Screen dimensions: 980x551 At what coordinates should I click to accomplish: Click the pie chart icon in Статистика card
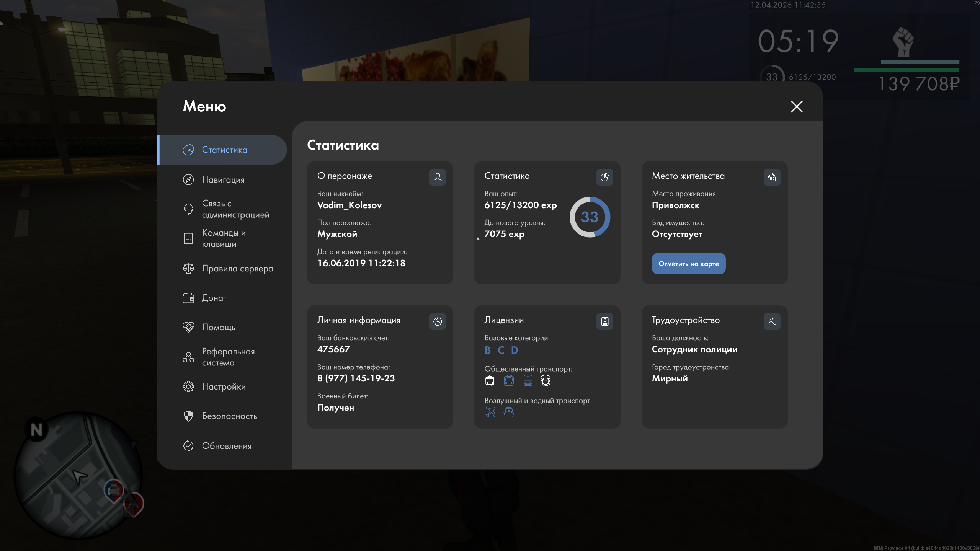[x=604, y=177]
